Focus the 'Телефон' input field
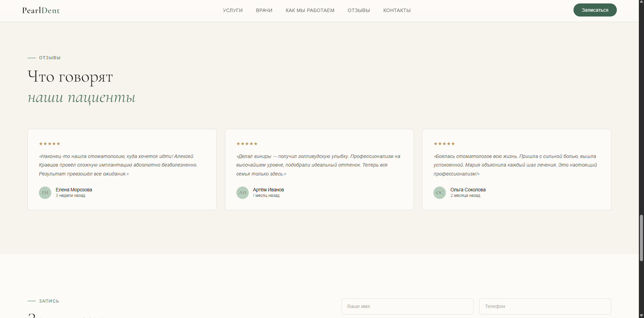644x318 pixels. pos(545,306)
